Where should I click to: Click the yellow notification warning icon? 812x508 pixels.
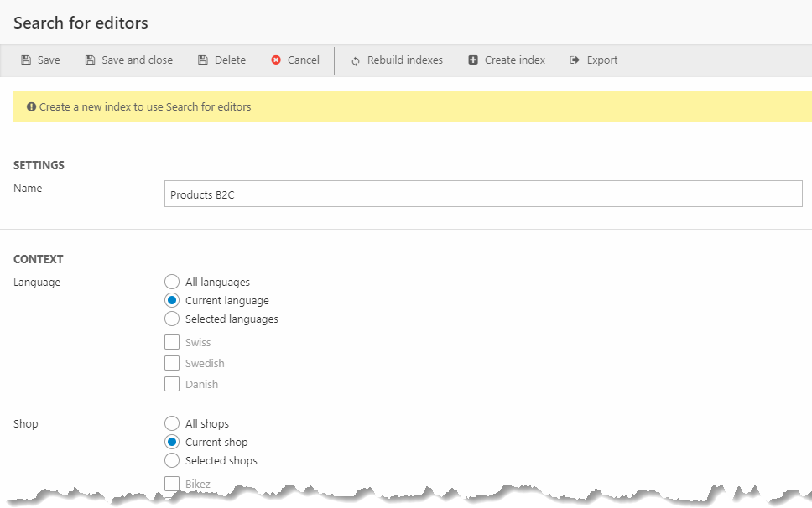pos(31,107)
